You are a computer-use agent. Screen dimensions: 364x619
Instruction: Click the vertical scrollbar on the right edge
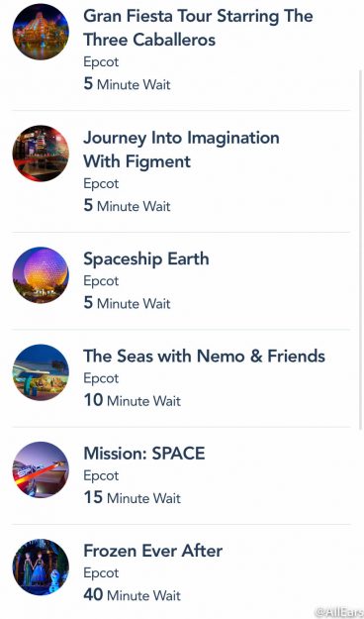[361, 250]
